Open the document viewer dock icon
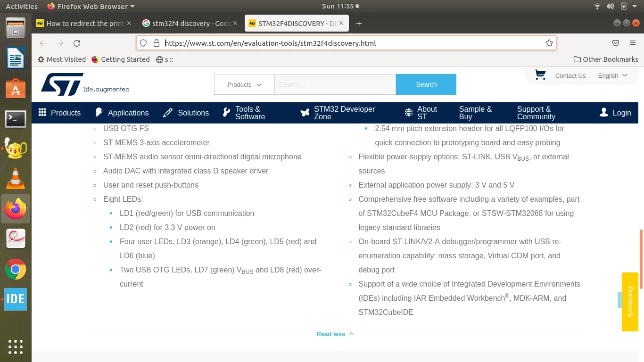This screenshot has height=362, width=644. click(16, 239)
